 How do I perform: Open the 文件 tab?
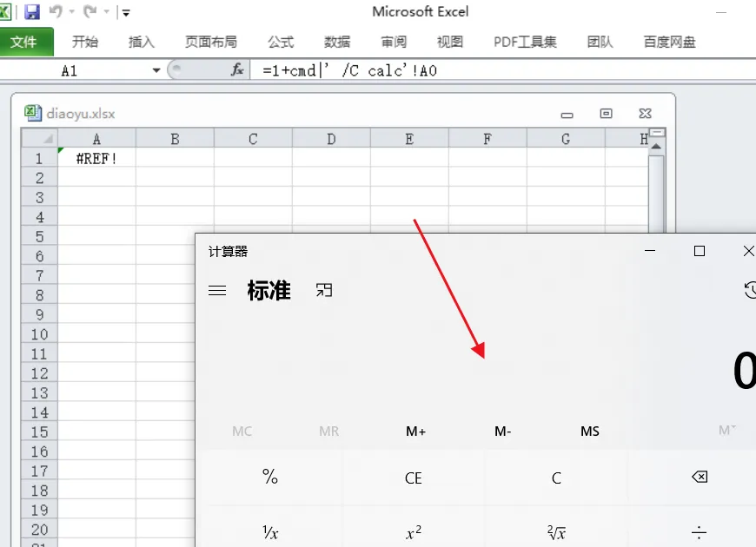pos(24,42)
